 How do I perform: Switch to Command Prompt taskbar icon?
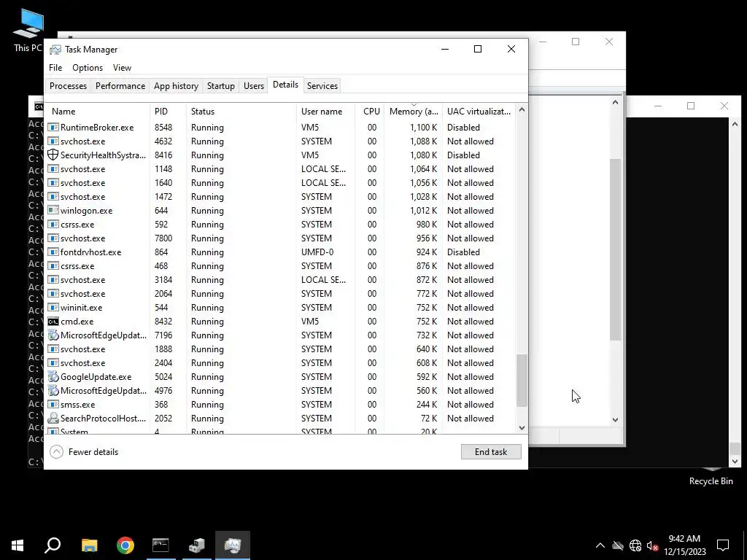[x=160, y=545]
